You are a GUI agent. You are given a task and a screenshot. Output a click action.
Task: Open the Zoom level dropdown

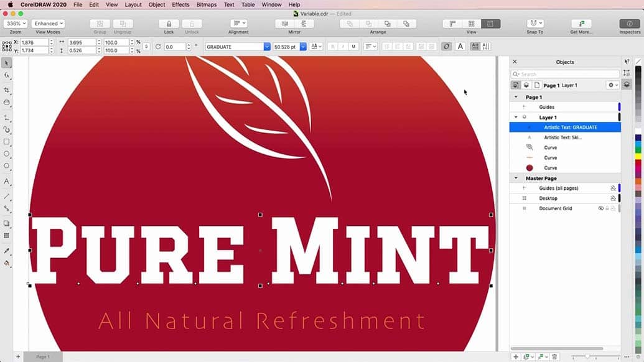click(x=15, y=24)
